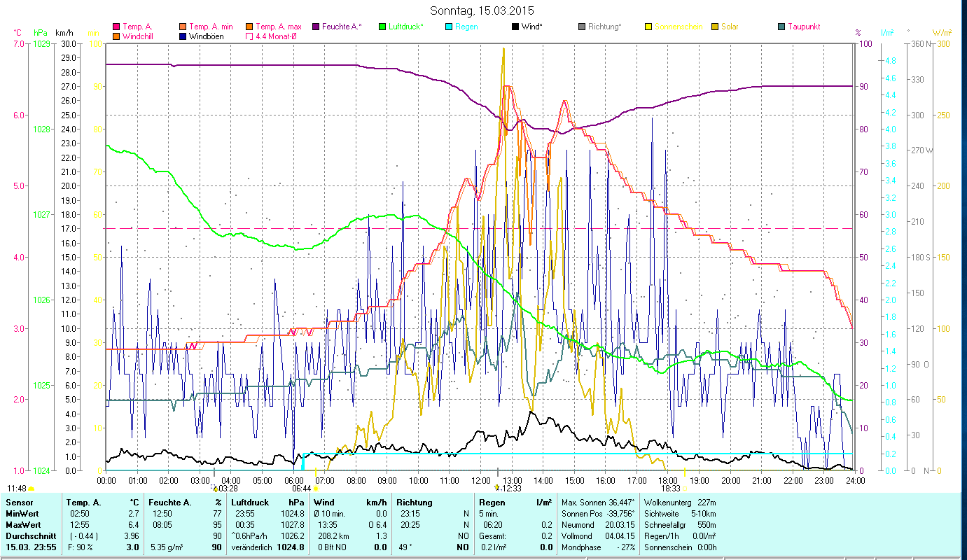Select the Taupunkt legend label
The image size is (967, 560).
[x=803, y=27]
